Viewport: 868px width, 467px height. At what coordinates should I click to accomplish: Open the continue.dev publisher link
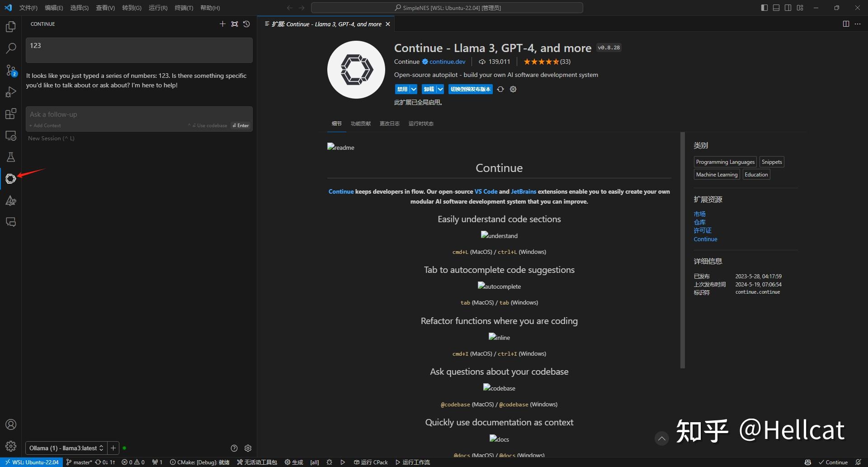coord(447,62)
